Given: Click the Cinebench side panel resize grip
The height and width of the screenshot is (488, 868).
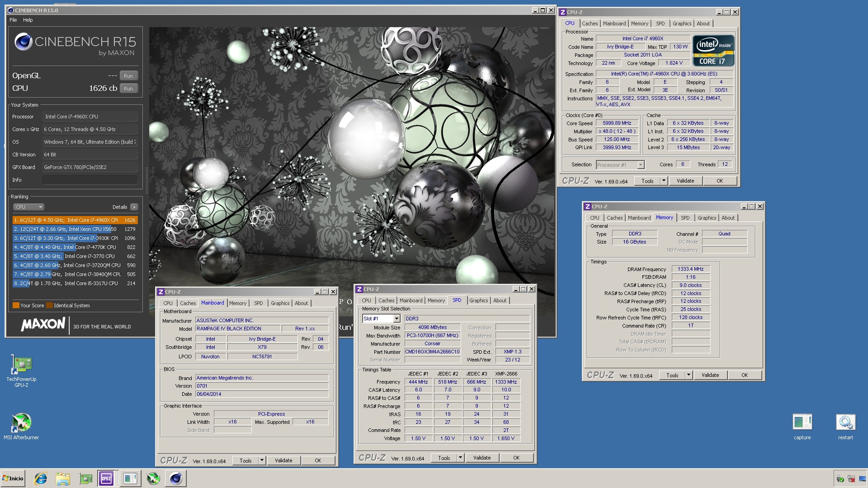Looking at the screenshot, I should tap(146, 181).
